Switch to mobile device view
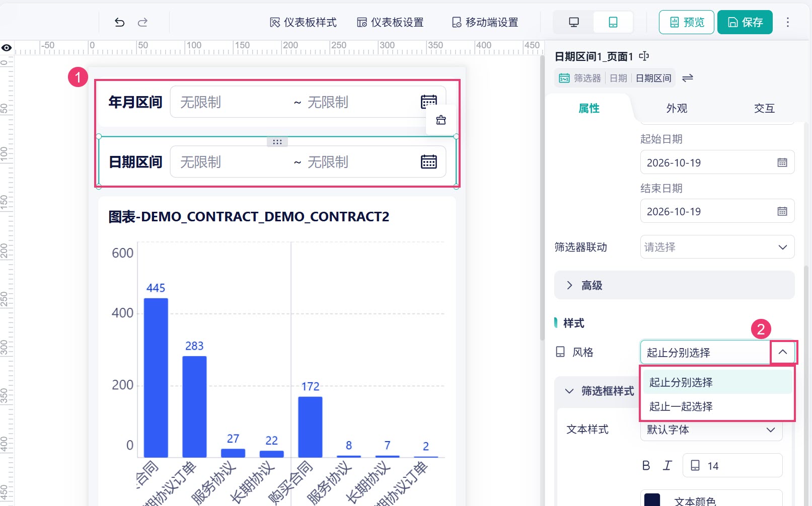The height and width of the screenshot is (506, 812). point(613,22)
